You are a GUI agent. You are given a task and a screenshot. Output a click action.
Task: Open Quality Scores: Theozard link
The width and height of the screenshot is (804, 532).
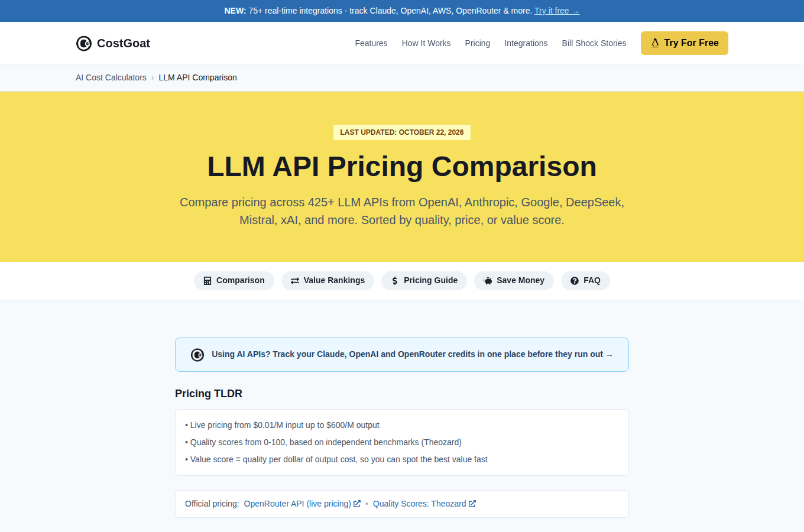click(424, 504)
